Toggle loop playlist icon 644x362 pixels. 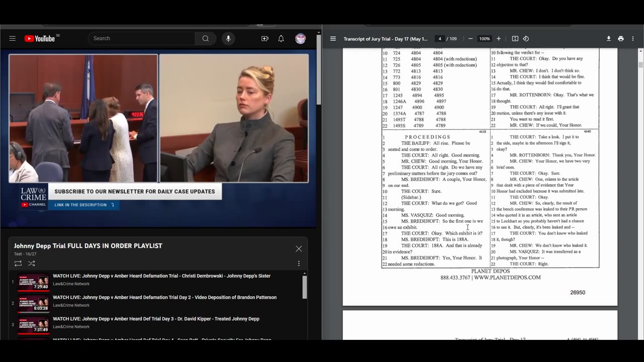[18, 263]
